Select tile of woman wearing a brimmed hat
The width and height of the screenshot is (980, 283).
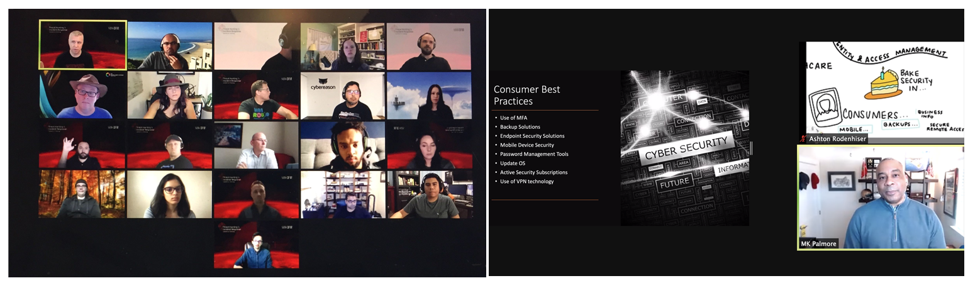coord(170,95)
